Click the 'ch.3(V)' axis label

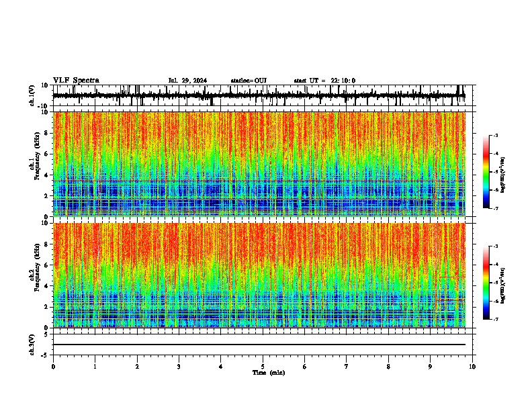coord(33,345)
